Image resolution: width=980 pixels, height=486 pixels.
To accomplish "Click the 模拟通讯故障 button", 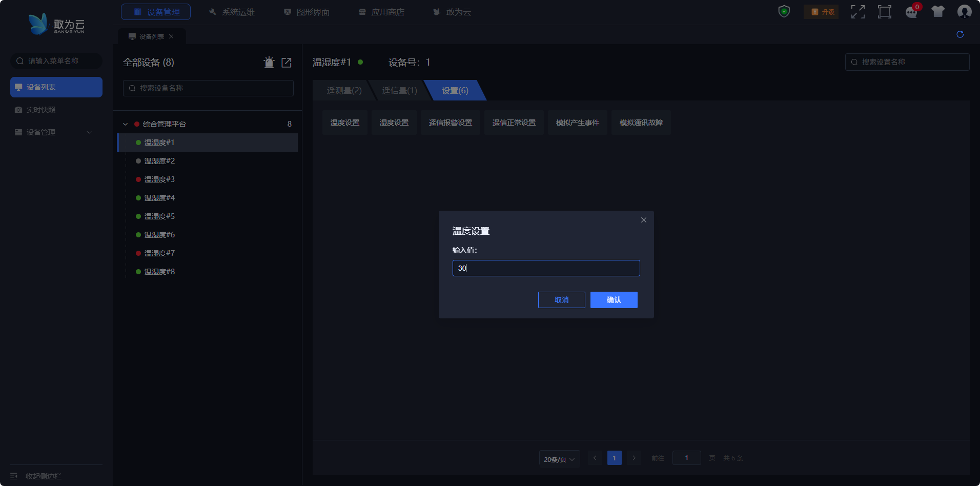I will 641,123.
